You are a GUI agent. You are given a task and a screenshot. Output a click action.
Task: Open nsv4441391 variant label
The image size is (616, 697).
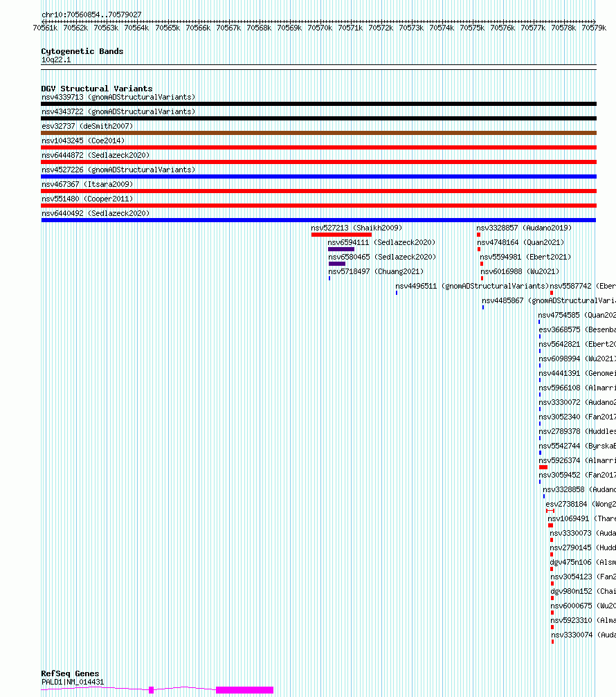(577, 373)
